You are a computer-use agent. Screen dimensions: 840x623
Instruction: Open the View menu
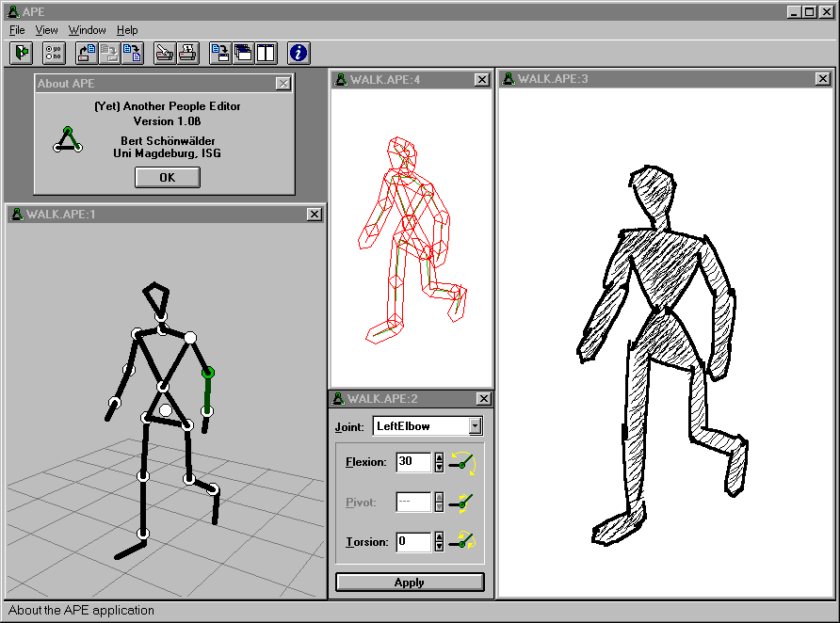46,30
